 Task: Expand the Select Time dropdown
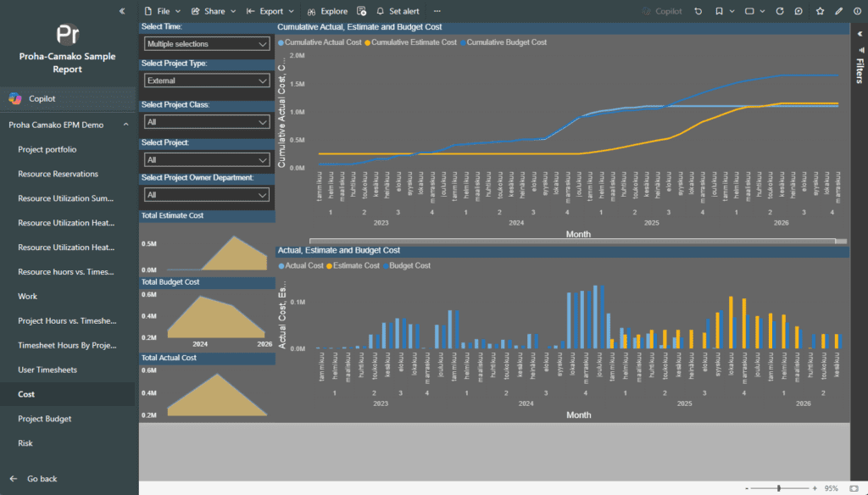pos(207,43)
